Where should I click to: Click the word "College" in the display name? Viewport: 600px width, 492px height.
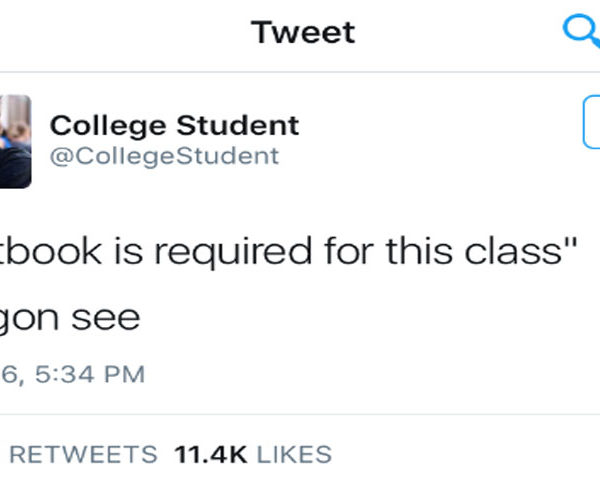click(108, 125)
